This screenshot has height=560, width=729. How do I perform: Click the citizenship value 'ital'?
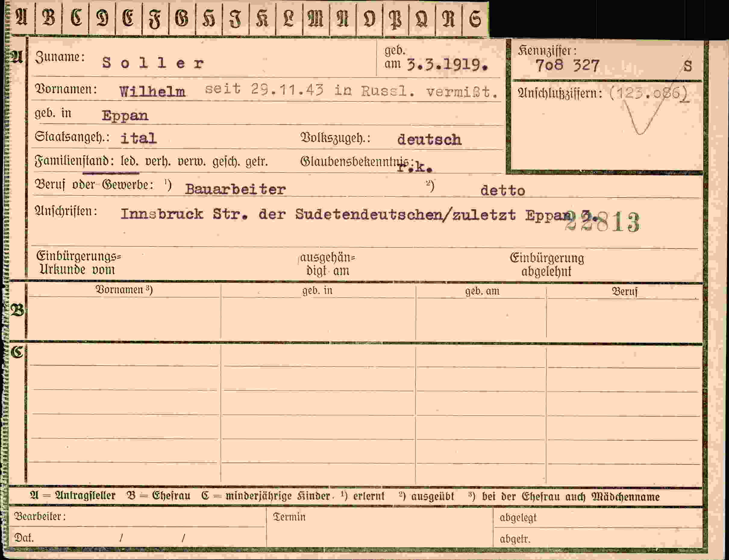click(x=138, y=138)
